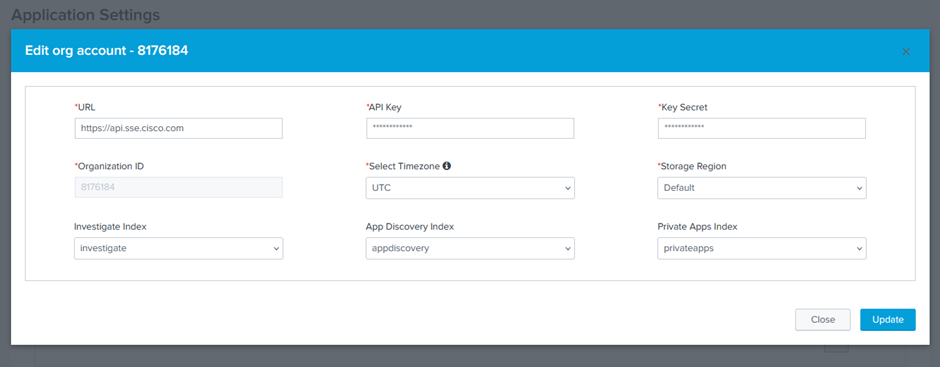Image resolution: width=940 pixels, height=367 pixels.
Task: Click the URL input field
Action: pyautogui.click(x=179, y=128)
